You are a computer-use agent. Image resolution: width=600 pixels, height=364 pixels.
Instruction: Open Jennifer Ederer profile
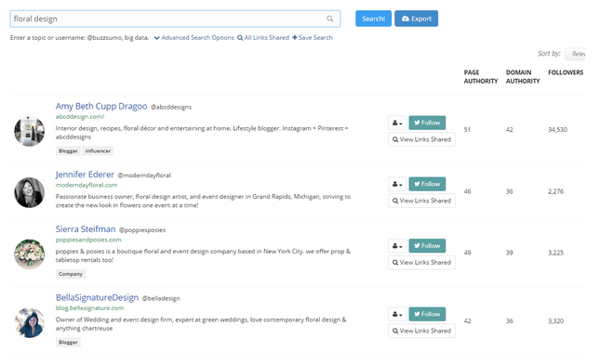(85, 175)
